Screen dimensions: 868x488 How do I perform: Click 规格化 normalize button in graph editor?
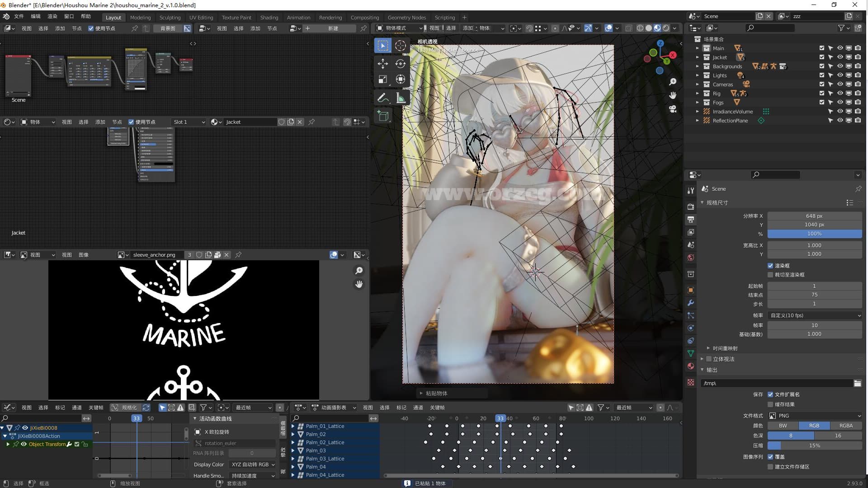tap(125, 408)
